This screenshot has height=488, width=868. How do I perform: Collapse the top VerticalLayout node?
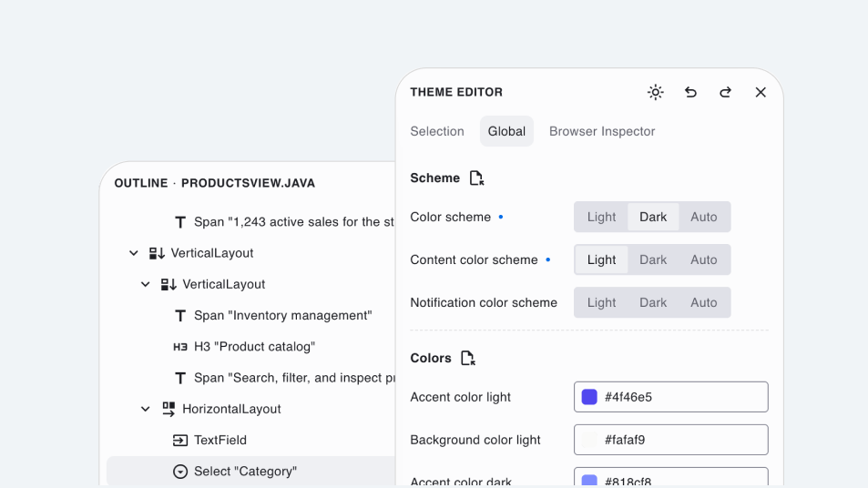coord(134,254)
